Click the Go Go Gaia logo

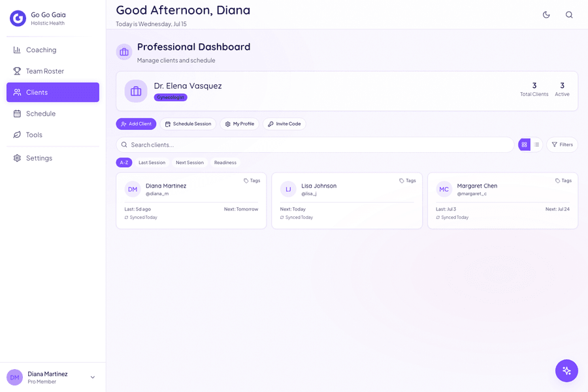click(x=18, y=18)
